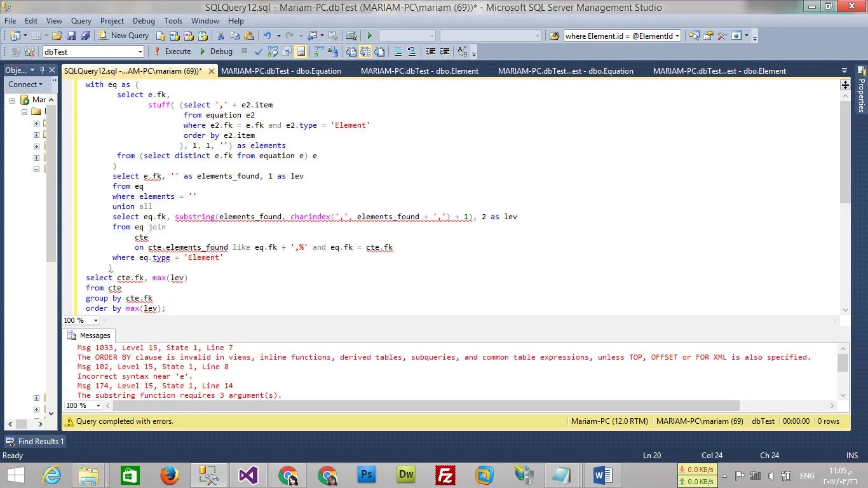
Task: Open the document tabs overflow dropdown
Action: coord(844,71)
